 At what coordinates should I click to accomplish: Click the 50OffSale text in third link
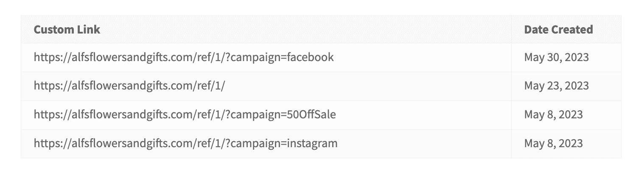point(311,115)
